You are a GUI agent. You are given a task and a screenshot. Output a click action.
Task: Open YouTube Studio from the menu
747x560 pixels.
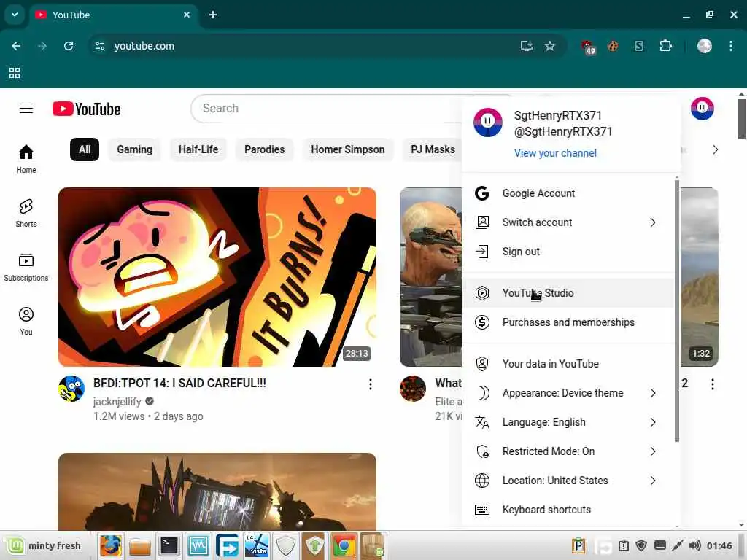[x=568, y=293]
